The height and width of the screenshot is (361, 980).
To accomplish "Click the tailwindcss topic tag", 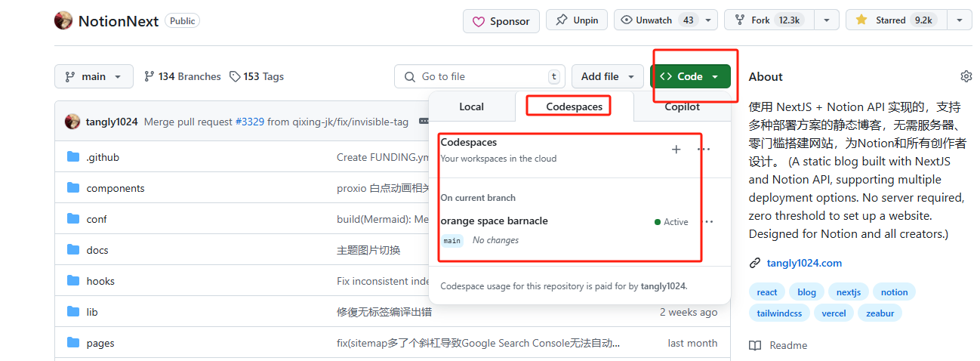I will 779,313.
